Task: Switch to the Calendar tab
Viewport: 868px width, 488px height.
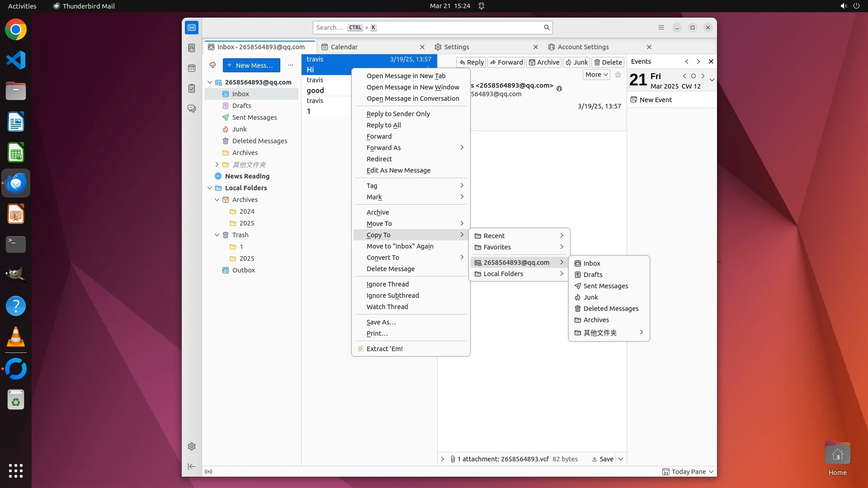Action: pyautogui.click(x=344, y=47)
